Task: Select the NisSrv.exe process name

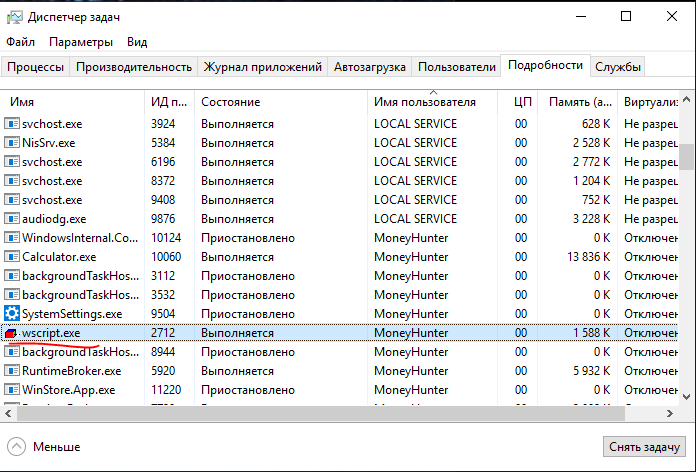Action: [49, 143]
